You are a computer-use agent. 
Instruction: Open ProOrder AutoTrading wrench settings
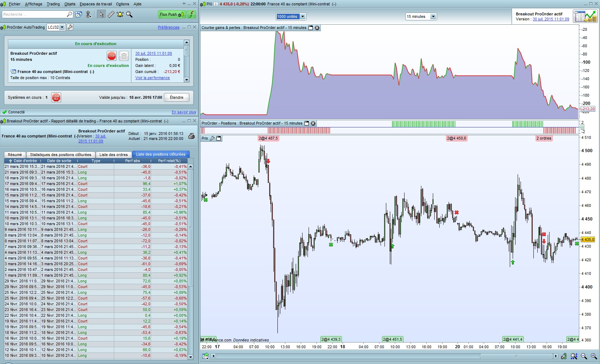[x=70, y=27]
